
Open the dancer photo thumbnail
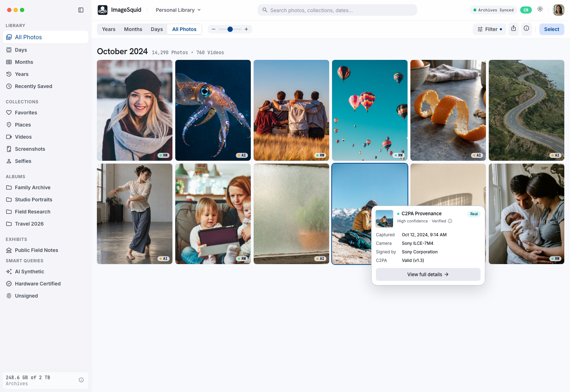(x=135, y=214)
